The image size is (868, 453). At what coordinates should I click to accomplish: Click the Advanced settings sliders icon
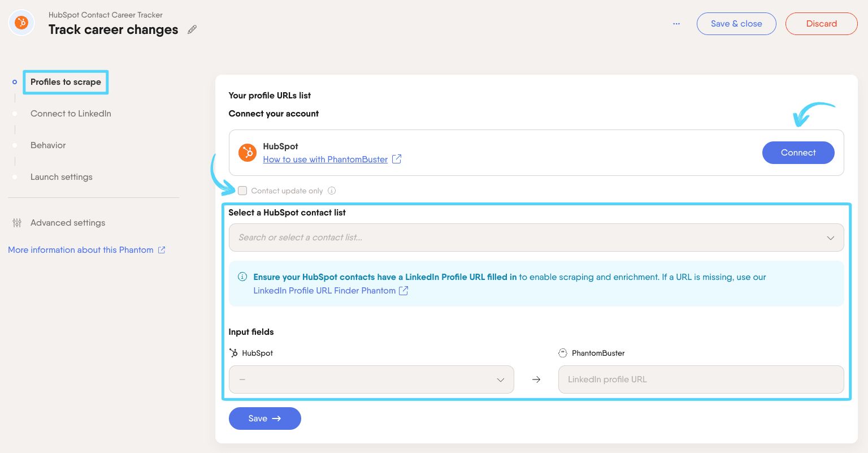click(x=17, y=223)
